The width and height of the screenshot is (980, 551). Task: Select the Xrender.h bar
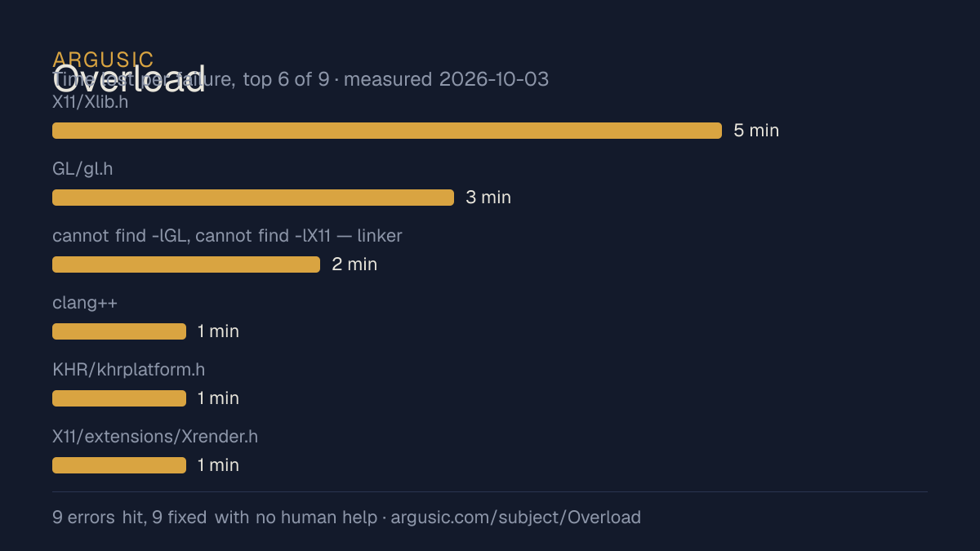[x=119, y=465]
